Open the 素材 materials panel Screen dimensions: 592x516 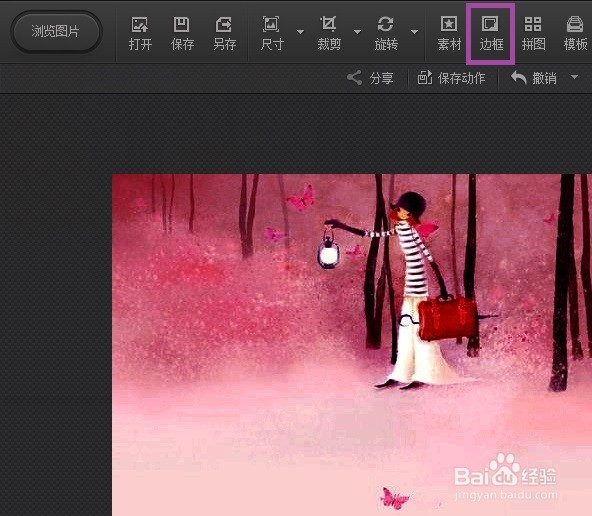(x=449, y=34)
